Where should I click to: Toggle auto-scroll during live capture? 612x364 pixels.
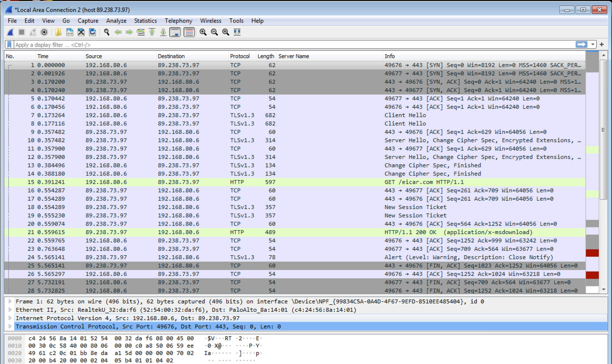tap(175, 32)
